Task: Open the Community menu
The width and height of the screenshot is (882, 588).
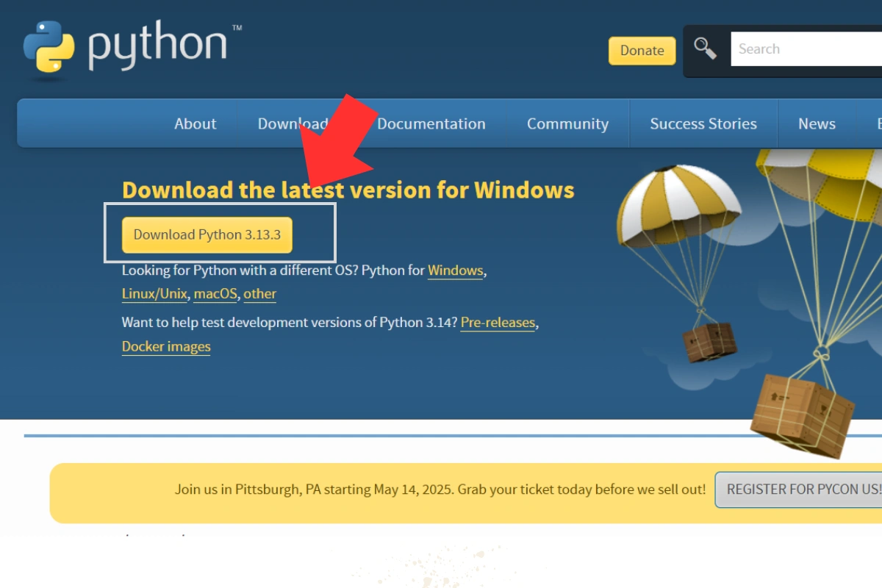Action: (567, 123)
